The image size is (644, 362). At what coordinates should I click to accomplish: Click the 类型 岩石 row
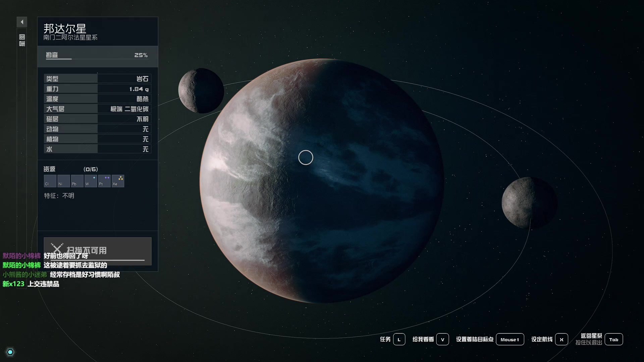tap(98, 79)
